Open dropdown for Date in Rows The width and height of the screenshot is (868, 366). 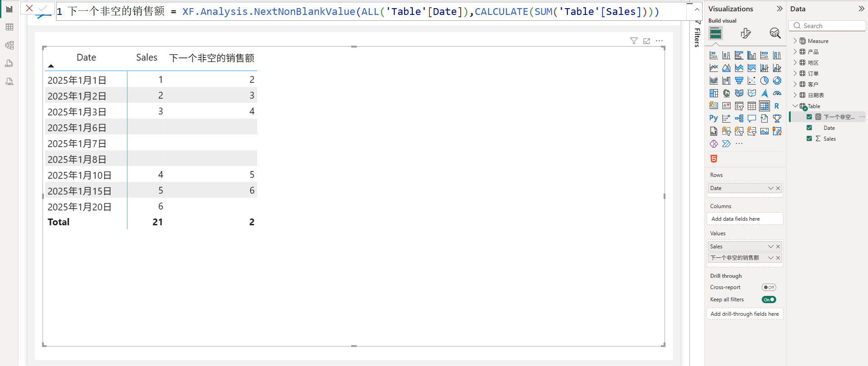click(770, 188)
